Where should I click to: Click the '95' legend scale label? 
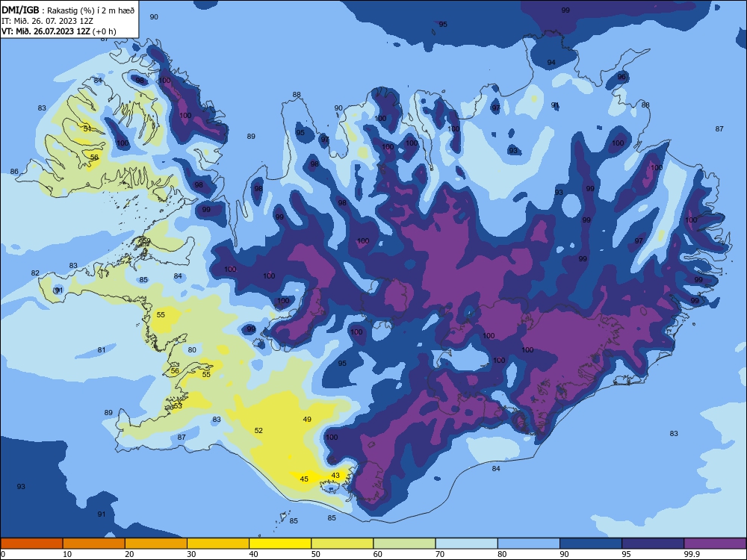[626, 554]
